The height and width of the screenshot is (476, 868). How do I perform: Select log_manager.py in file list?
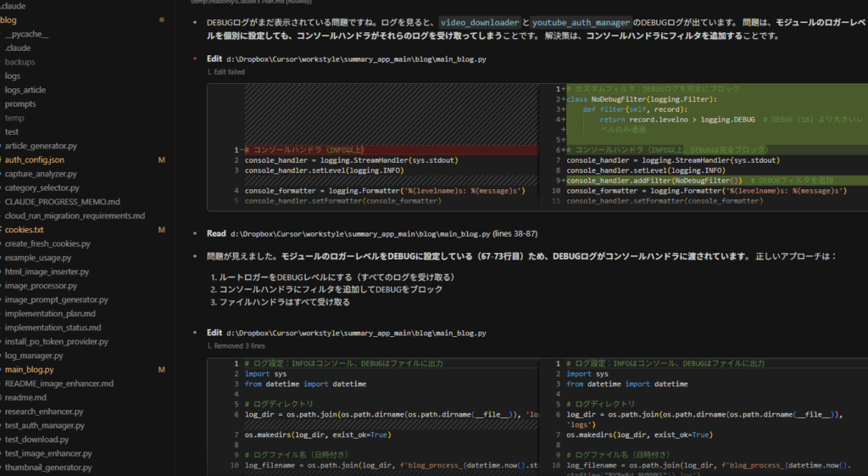pos(34,356)
